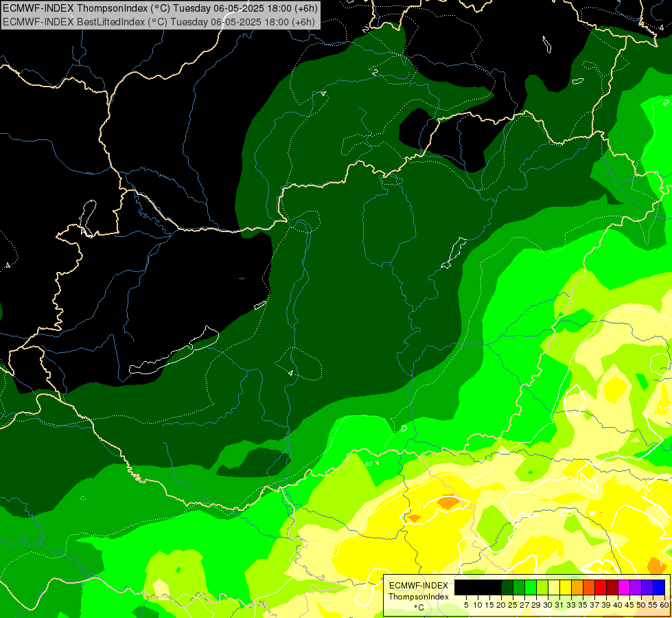
Task: Click the legend tick value '5'
Action: pos(466,605)
